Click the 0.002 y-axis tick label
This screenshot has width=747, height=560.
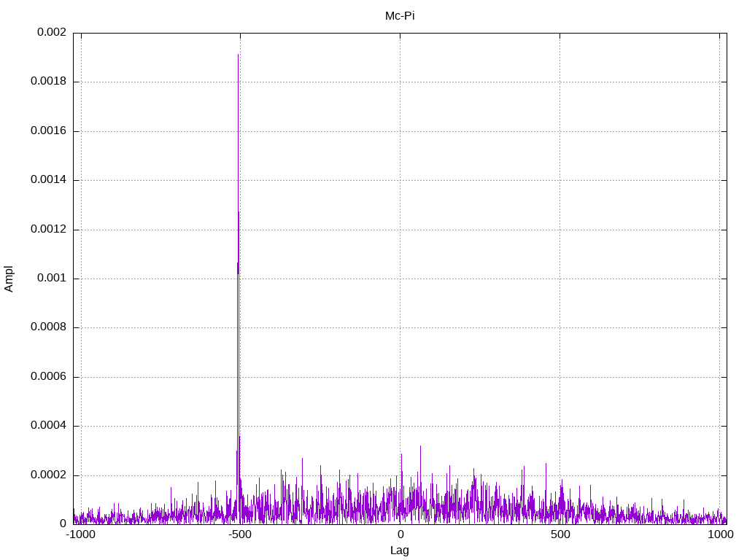pyautogui.click(x=51, y=33)
